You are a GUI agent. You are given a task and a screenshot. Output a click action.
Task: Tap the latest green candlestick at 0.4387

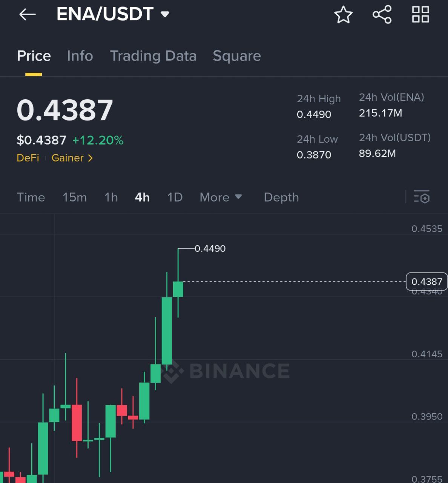pos(178,289)
